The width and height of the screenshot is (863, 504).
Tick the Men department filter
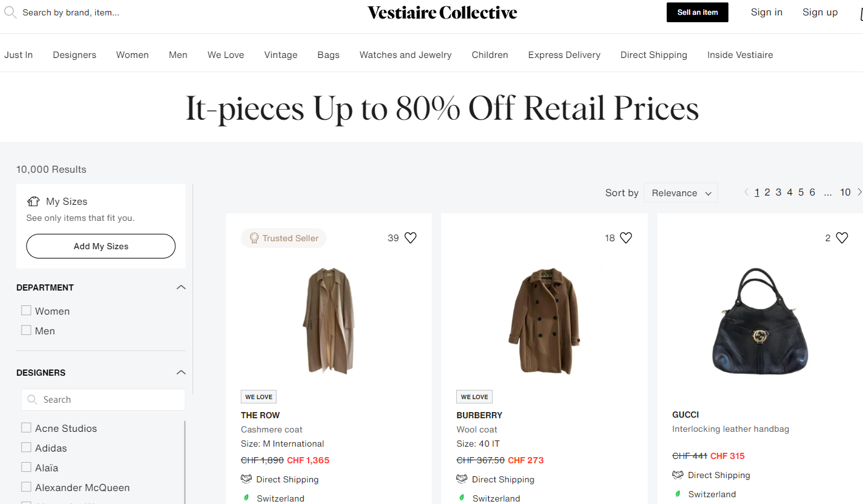tap(26, 331)
